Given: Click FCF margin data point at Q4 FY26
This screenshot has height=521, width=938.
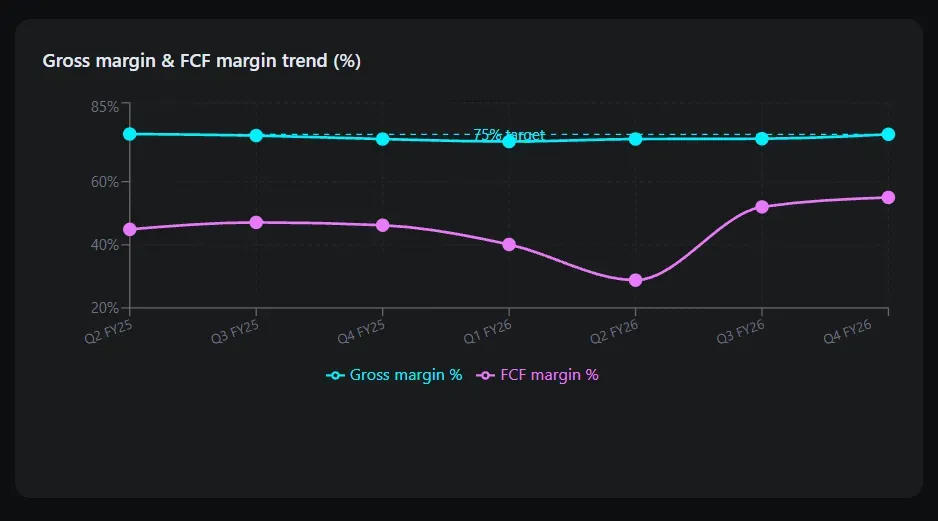Looking at the screenshot, I should coord(888,197).
